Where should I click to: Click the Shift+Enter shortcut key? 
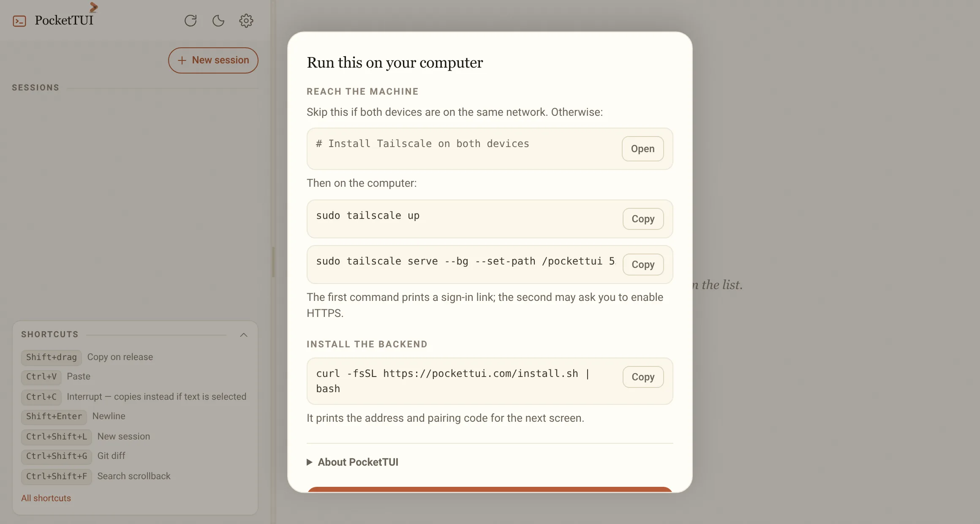point(54,417)
